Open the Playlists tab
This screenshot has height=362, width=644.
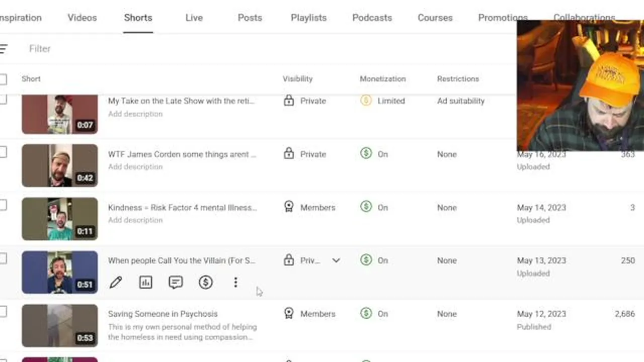pyautogui.click(x=308, y=18)
